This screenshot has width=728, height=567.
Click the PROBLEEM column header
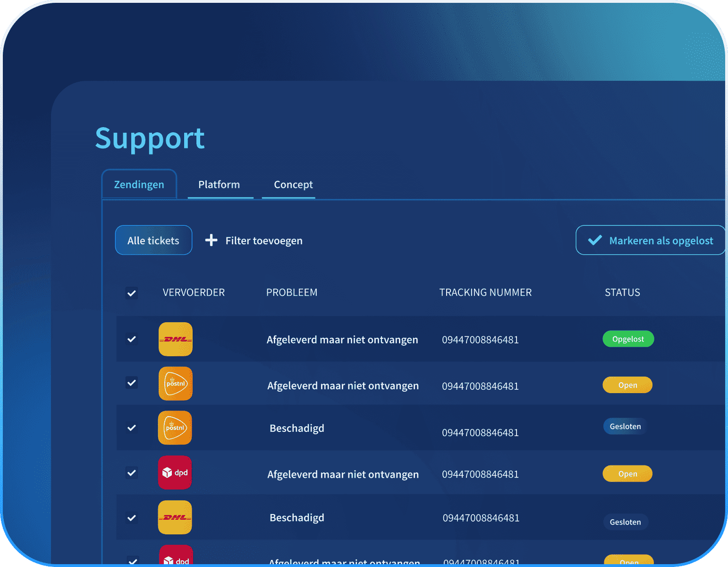pos(292,292)
